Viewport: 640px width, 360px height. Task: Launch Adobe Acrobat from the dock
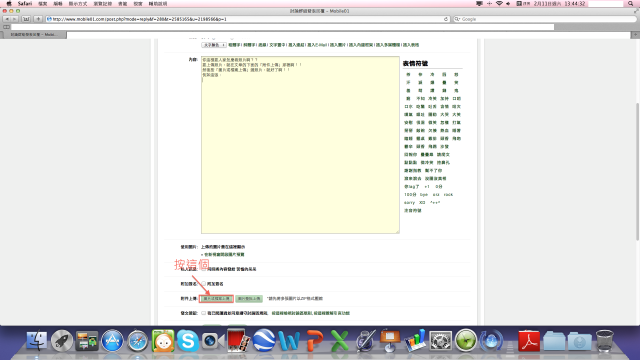point(529,340)
